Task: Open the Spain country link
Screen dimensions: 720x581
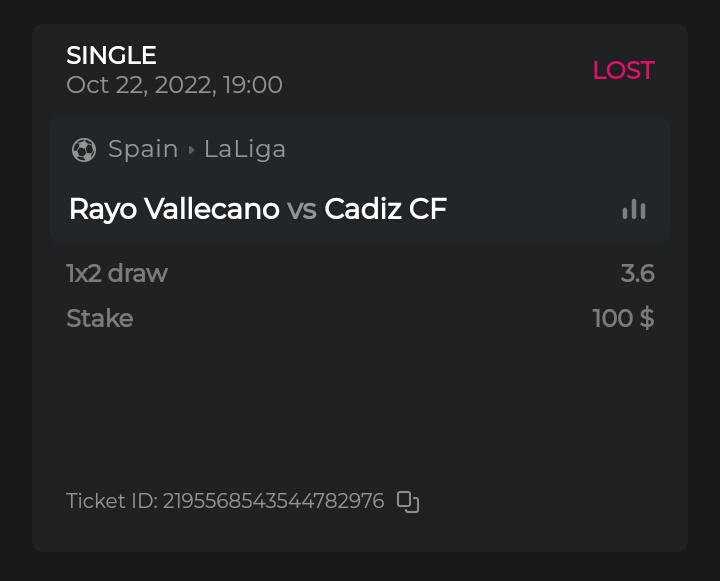Action: [143, 149]
